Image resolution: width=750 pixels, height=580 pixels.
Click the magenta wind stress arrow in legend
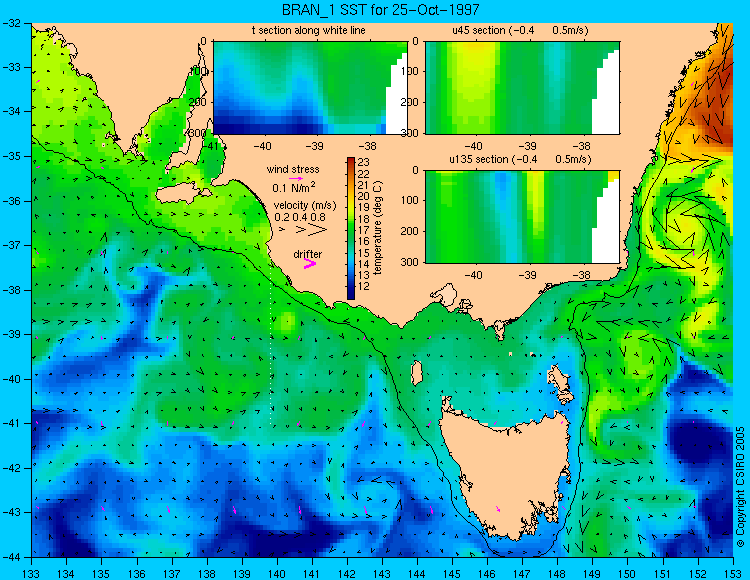(x=297, y=178)
